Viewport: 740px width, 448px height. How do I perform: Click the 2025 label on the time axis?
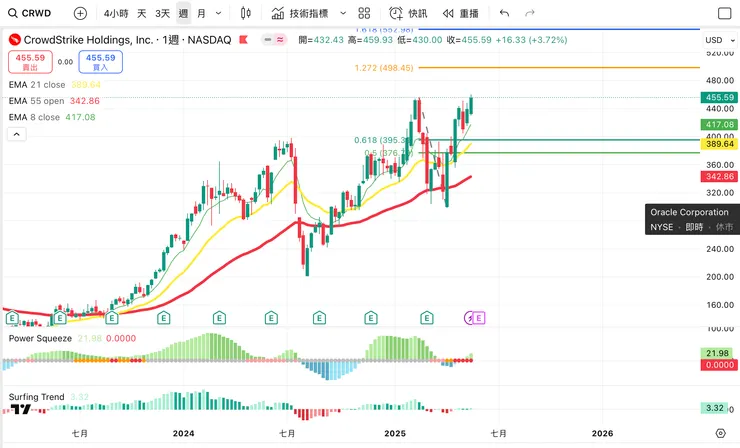[395, 433]
